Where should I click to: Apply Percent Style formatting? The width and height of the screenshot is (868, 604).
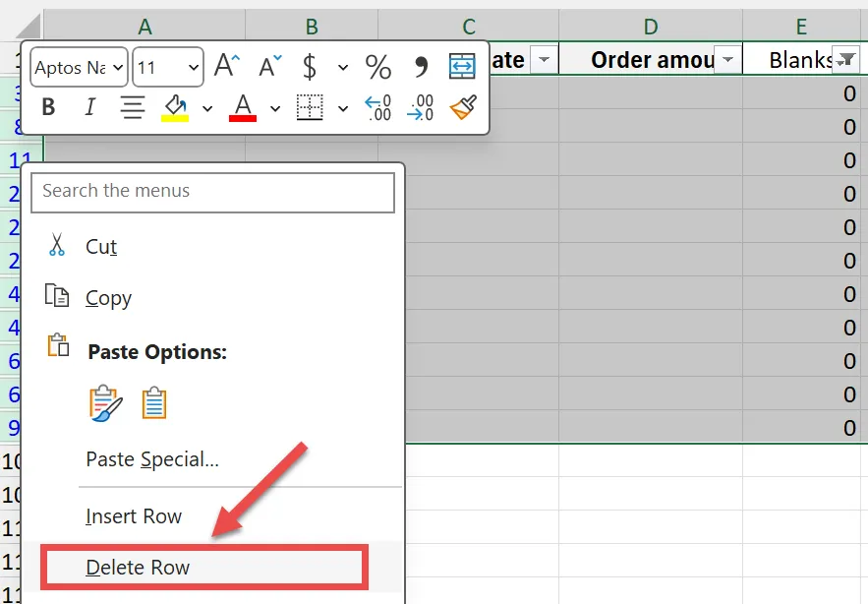point(378,67)
